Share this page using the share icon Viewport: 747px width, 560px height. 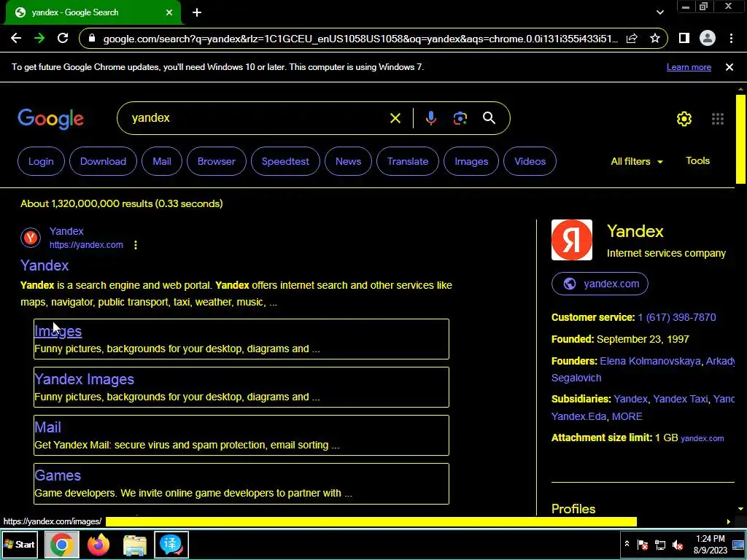tap(632, 39)
